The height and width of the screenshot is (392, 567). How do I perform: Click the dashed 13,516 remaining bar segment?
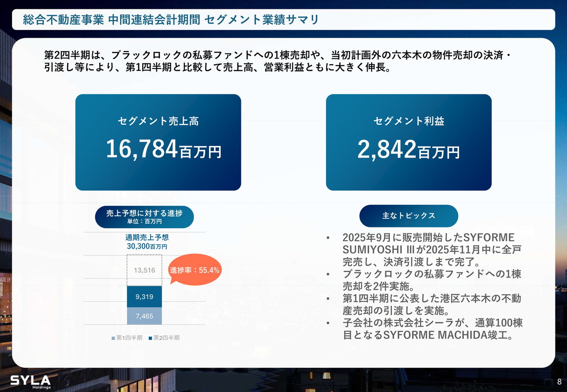tap(144, 270)
